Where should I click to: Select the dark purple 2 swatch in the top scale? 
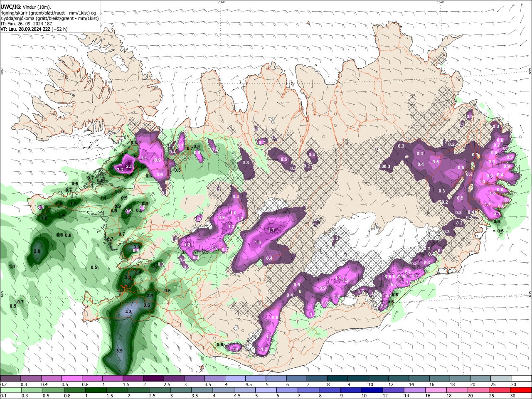pyautogui.click(x=153, y=379)
